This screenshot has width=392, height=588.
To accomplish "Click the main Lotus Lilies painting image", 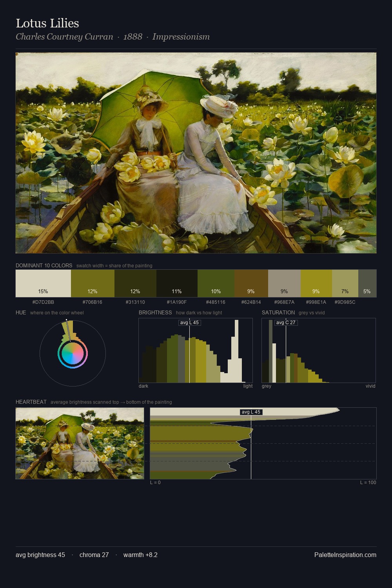I will click(x=196, y=153).
